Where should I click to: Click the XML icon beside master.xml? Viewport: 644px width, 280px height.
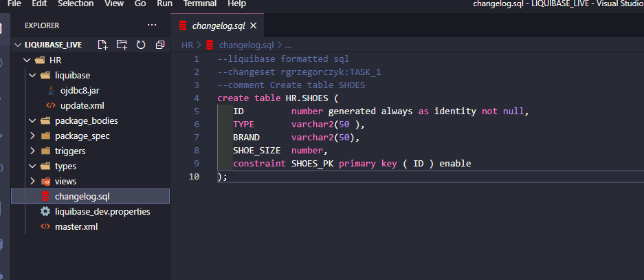(45, 226)
